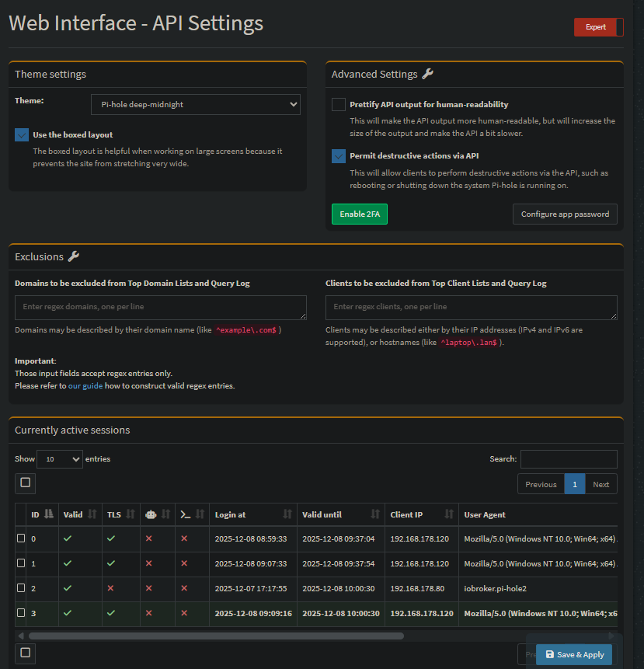Click the wrench icon next to Exclusions
Screen dimensions: 644x669
tap(74, 256)
